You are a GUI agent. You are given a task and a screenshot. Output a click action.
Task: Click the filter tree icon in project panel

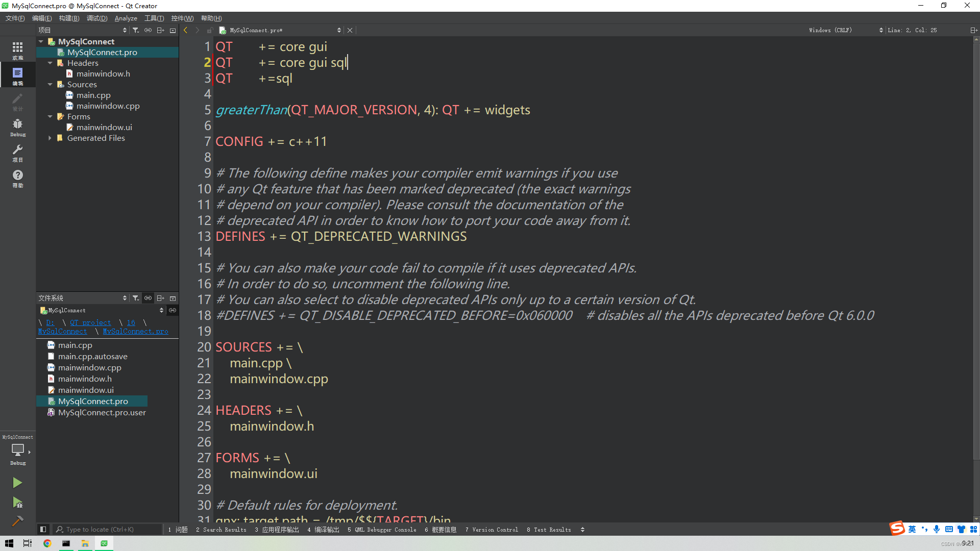[x=136, y=31]
